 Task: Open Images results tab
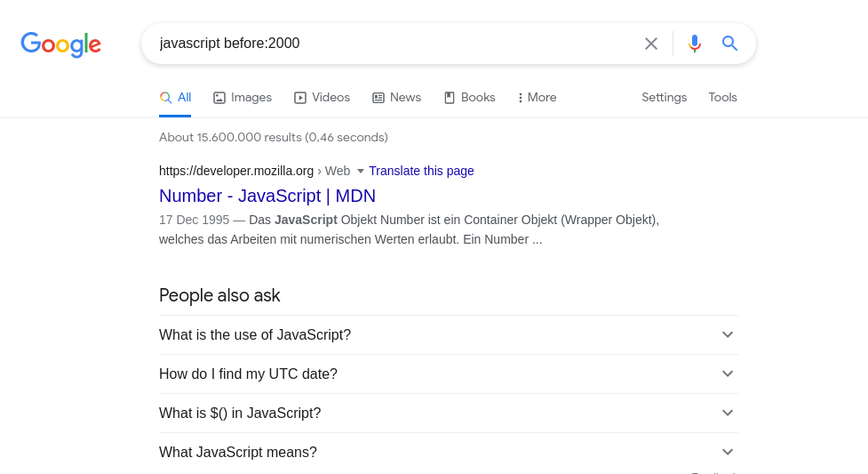[x=243, y=98]
